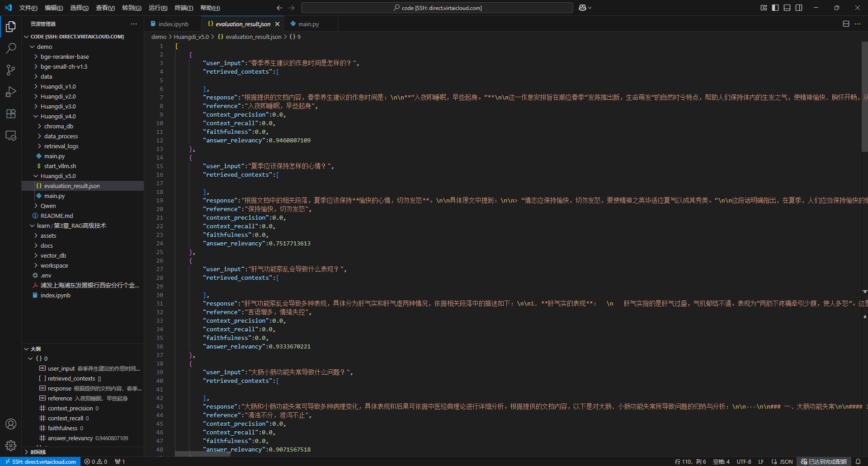Viewport: 868px width, 466px height.
Task: Expand the 时间线 timeline section
Action: point(83,452)
